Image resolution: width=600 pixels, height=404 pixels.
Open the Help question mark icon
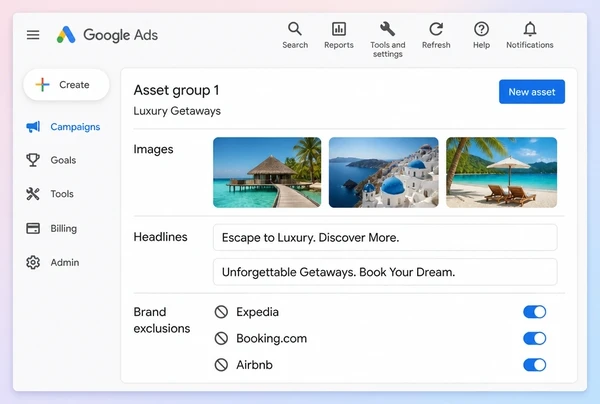pos(481,29)
